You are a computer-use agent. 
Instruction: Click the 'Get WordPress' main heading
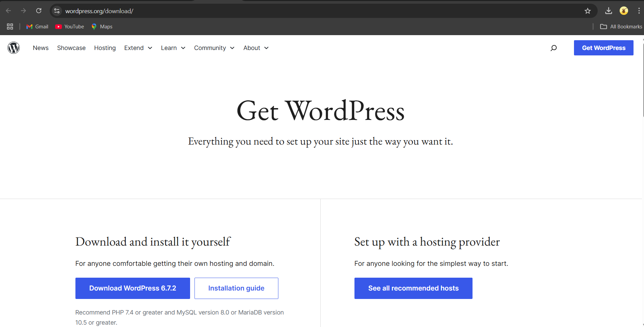coord(321,110)
